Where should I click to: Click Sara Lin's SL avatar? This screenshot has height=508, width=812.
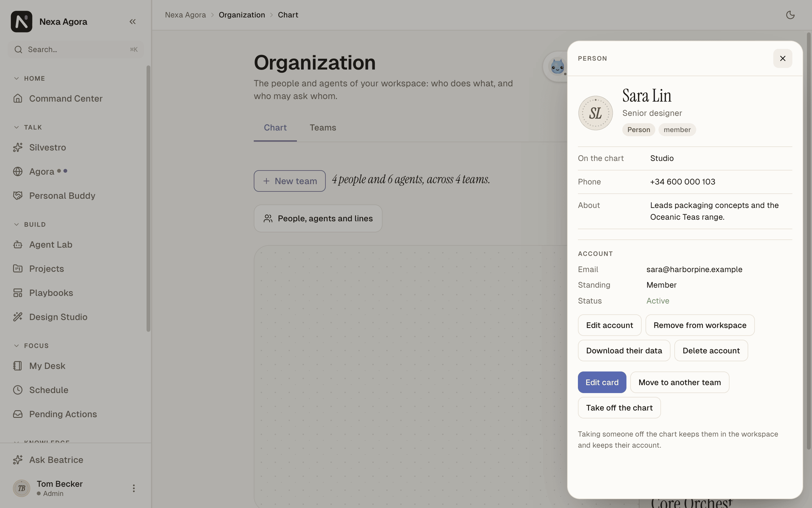click(595, 113)
